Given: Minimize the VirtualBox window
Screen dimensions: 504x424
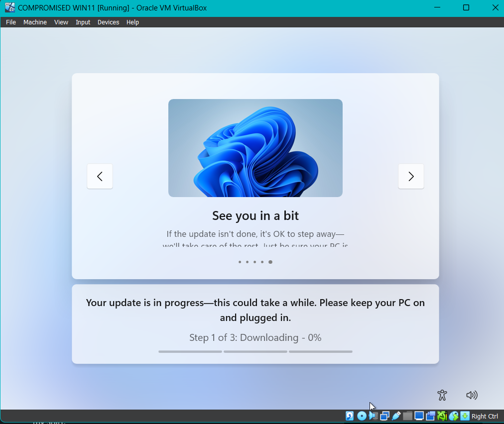Looking at the screenshot, I should (x=437, y=7).
